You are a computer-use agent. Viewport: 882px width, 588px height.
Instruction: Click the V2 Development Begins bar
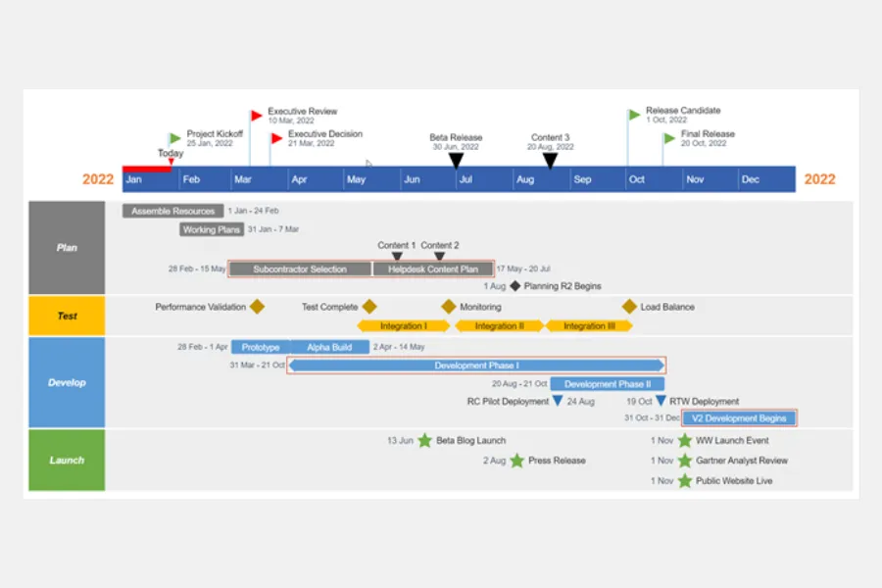click(x=740, y=417)
